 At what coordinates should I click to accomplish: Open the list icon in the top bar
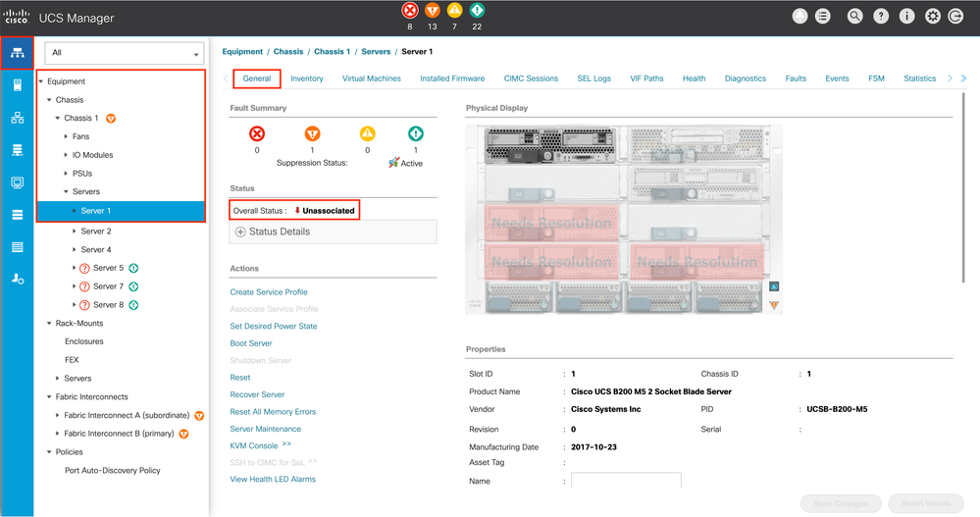click(823, 17)
